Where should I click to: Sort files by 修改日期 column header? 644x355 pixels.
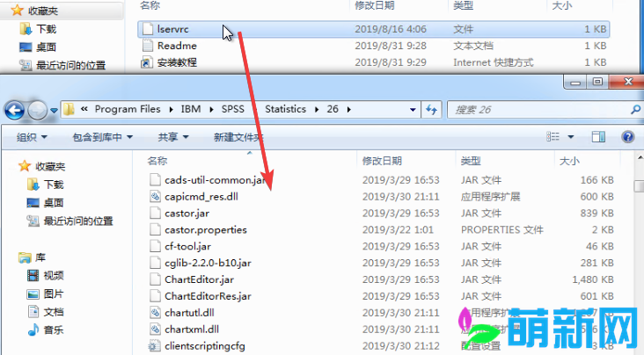pos(382,161)
